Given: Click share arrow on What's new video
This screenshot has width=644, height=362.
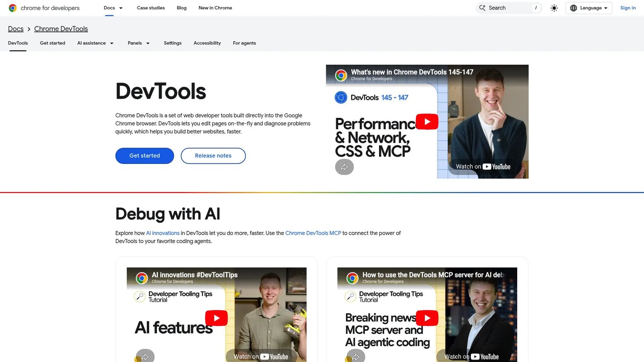Looking at the screenshot, I should pos(345,167).
